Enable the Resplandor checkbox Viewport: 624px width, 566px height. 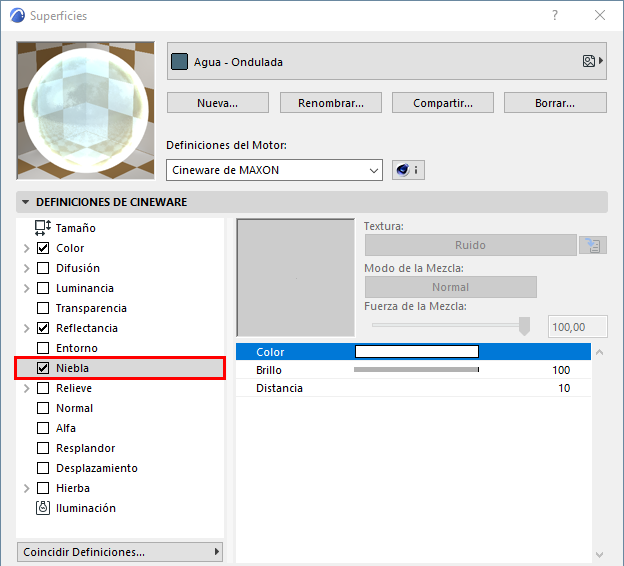point(43,448)
